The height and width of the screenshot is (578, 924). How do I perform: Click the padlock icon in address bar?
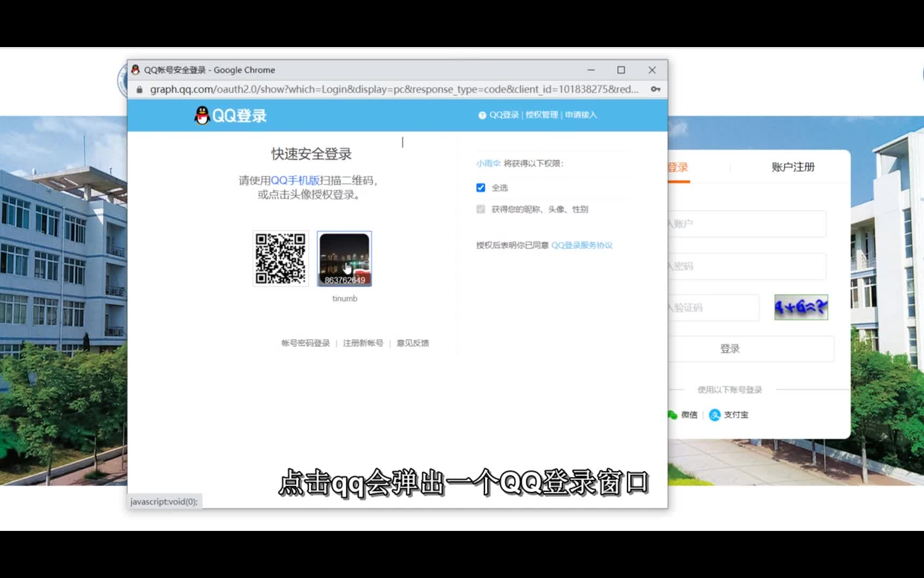[140, 89]
